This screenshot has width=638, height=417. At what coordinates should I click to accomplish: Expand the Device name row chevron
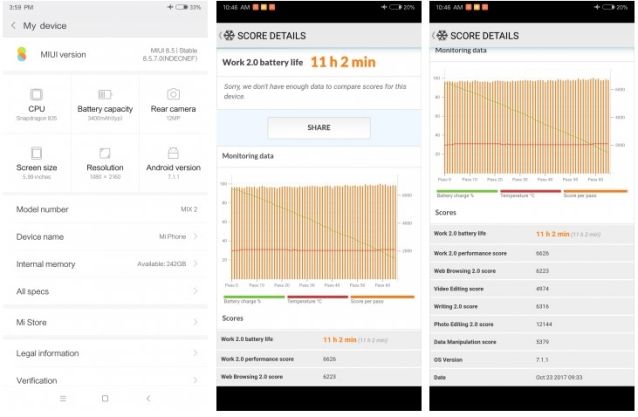[196, 236]
